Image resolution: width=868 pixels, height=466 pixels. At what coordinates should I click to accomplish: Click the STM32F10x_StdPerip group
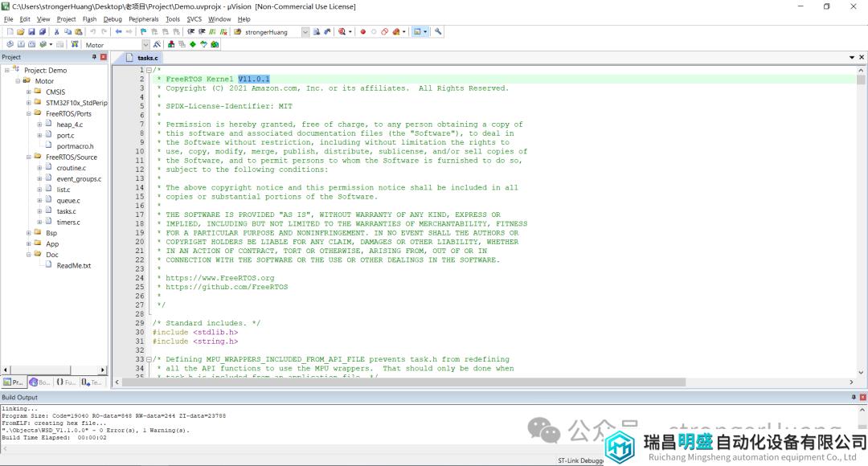pos(76,103)
